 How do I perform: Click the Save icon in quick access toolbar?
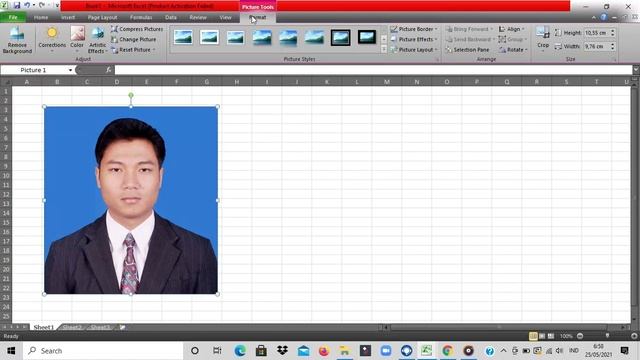[17, 5]
